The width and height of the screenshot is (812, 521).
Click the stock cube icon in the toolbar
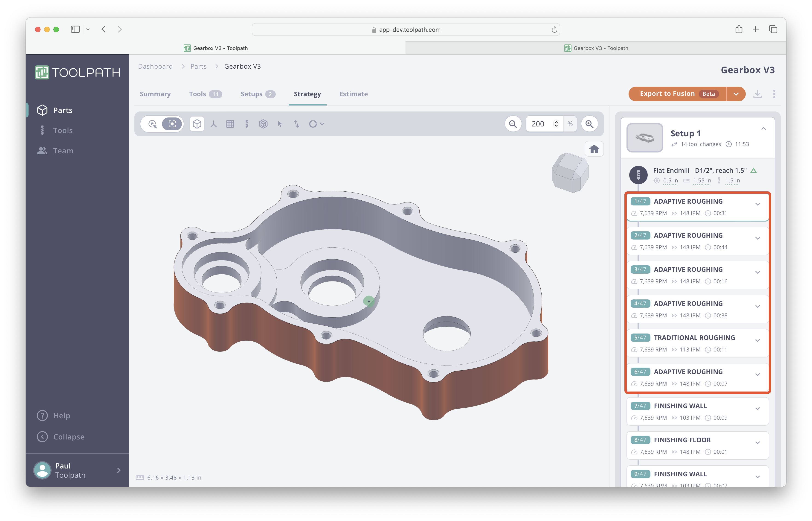(264, 124)
